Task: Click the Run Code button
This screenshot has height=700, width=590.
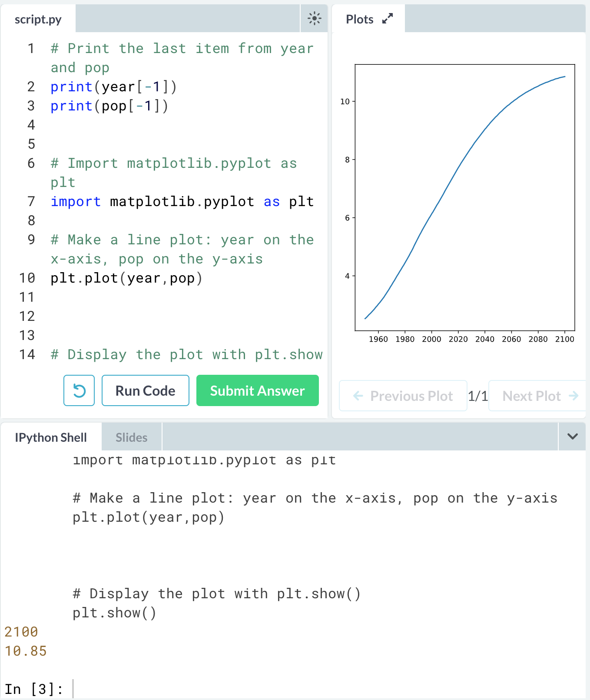Action: [x=146, y=390]
